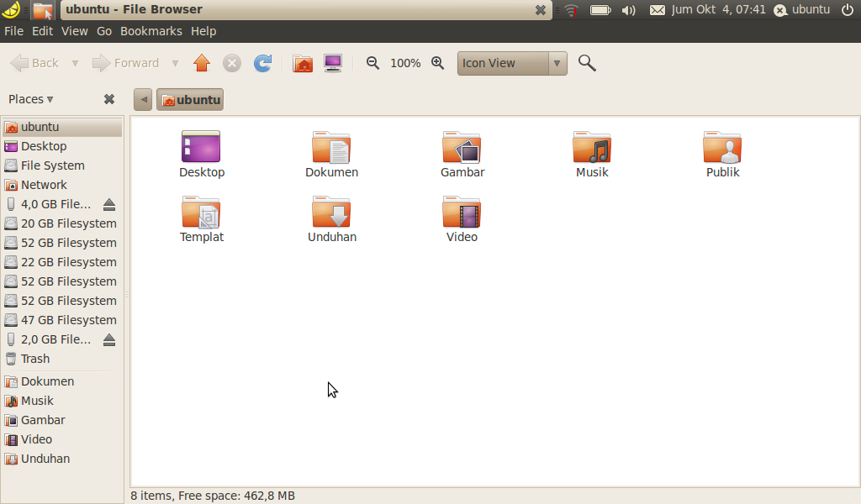This screenshot has height=504, width=861.
Task: Open the Go menu
Action: [x=104, y=31]
